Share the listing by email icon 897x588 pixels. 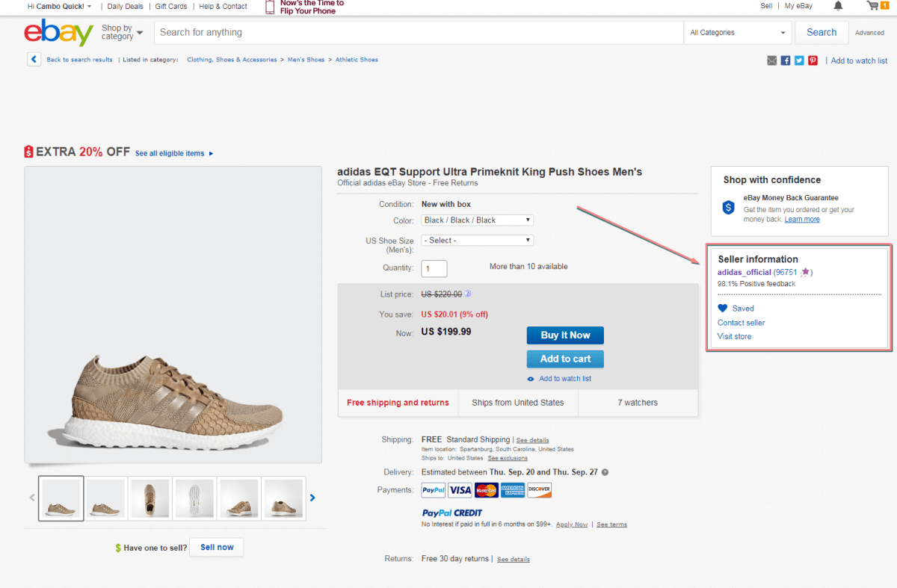point(772,61)
